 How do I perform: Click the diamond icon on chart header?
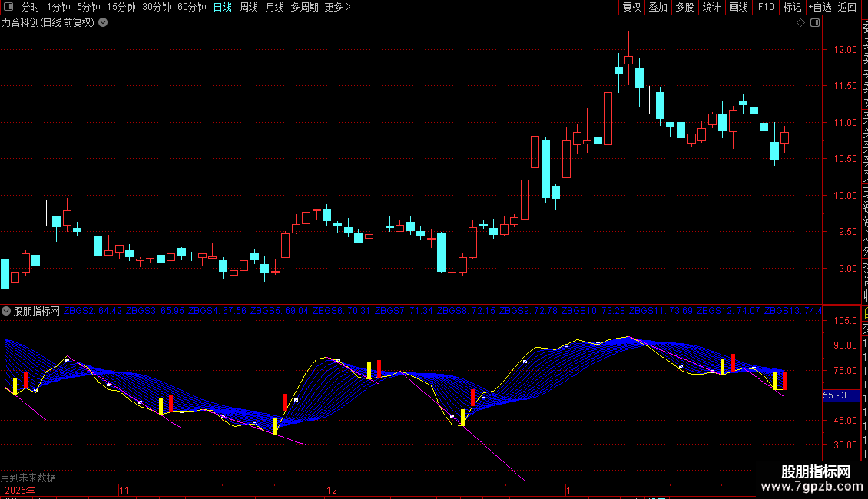[x=800, y=23]
